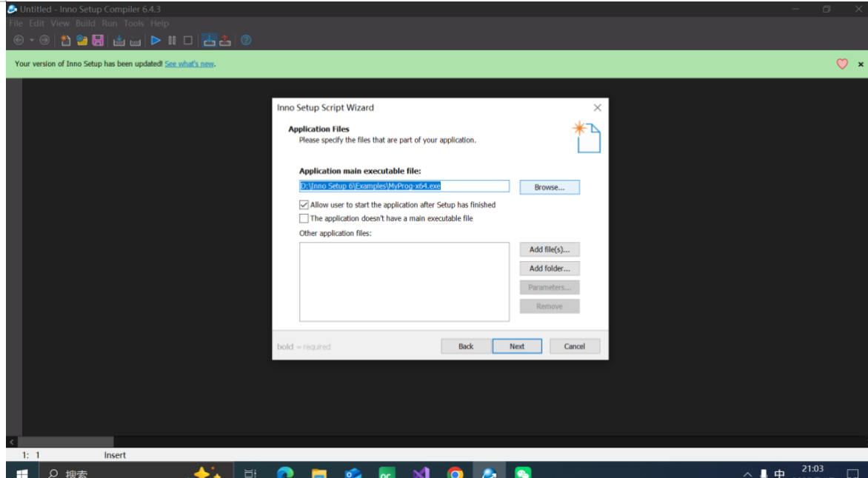Open the View menu
The image size is (868, 478).
60,23
